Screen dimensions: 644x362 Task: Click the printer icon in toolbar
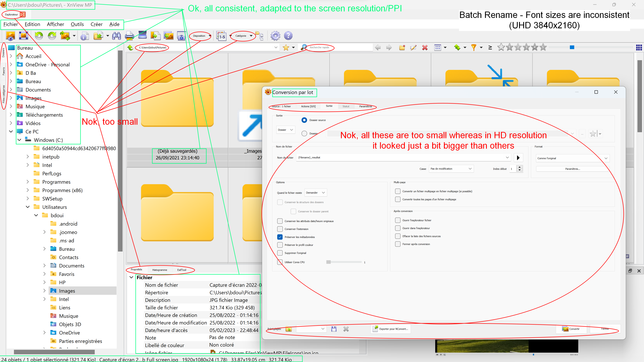[x=129, y=36]
